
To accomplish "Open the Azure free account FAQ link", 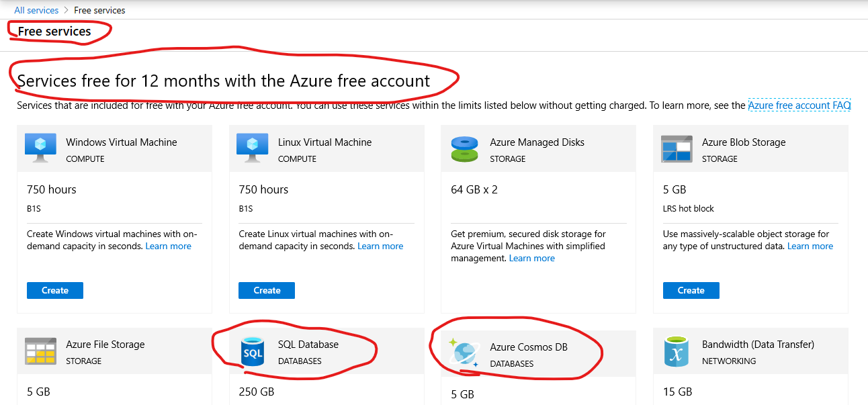I will (x=799, y=105).
